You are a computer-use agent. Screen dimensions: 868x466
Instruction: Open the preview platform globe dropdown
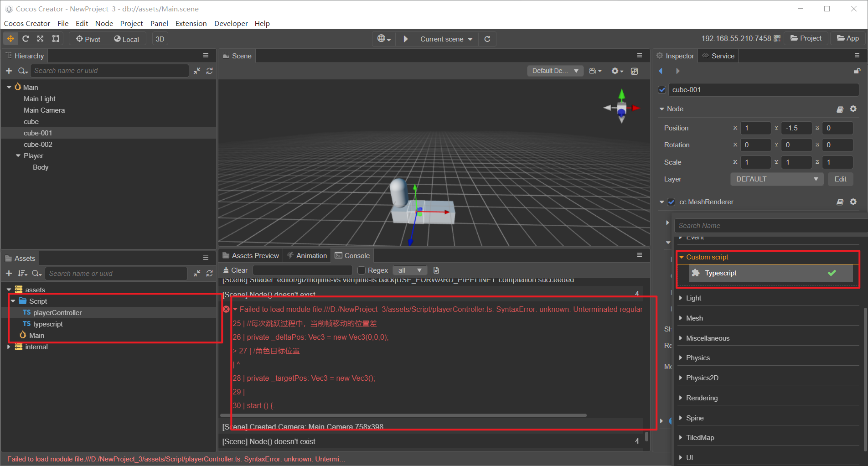pyautogui.click(x=384, y=39)
